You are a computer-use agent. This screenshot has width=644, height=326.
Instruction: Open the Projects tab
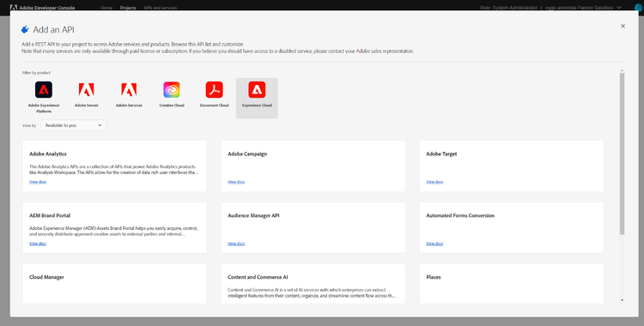tap(128, 8)
